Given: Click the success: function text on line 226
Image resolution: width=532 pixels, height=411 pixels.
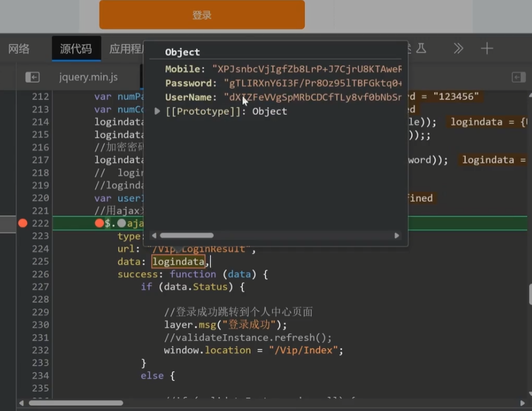Looking at the screenshot, I should point(166,274).
